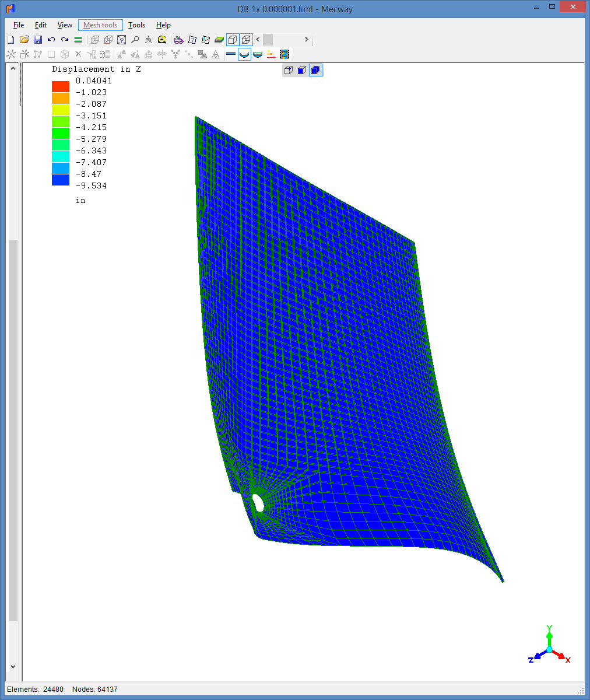Image resolution: width=590 pixels, height=700 pixels.
Task: Click the purple mask icon
Action: pyautogui.click(x=178, y=40)
